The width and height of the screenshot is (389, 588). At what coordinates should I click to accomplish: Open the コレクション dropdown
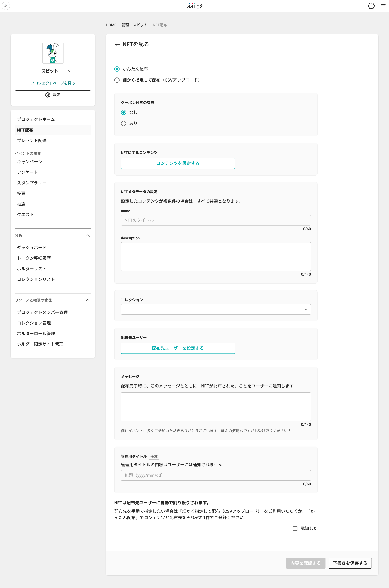click(216, 309)
